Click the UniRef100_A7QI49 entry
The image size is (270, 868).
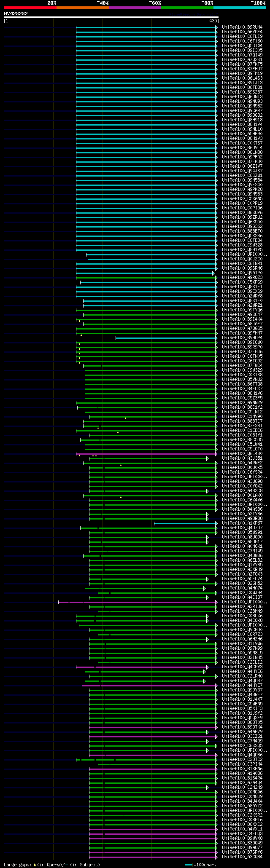point(242,55)
